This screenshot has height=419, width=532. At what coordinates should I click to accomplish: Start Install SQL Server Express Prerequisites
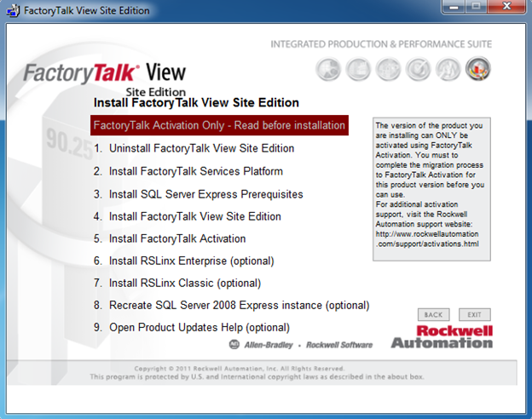click(199, 194)
